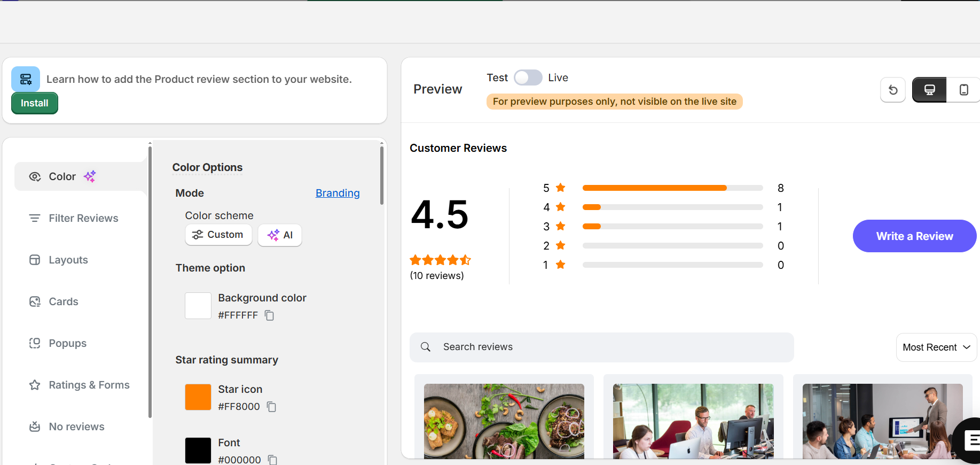
Task: Go to Ratings & Forms section
Action: coord(89,385)
